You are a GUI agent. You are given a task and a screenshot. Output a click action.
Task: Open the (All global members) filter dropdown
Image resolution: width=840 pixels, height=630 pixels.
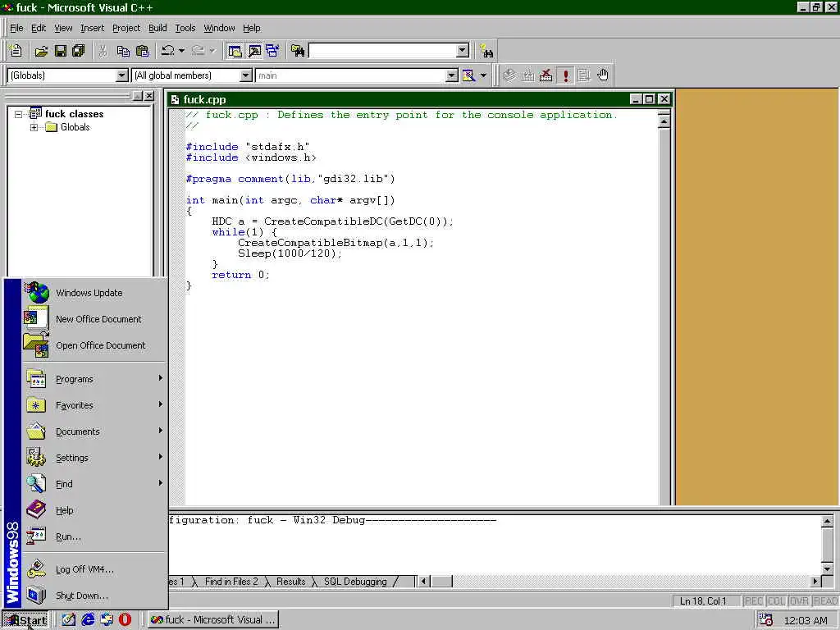(246, 75)
